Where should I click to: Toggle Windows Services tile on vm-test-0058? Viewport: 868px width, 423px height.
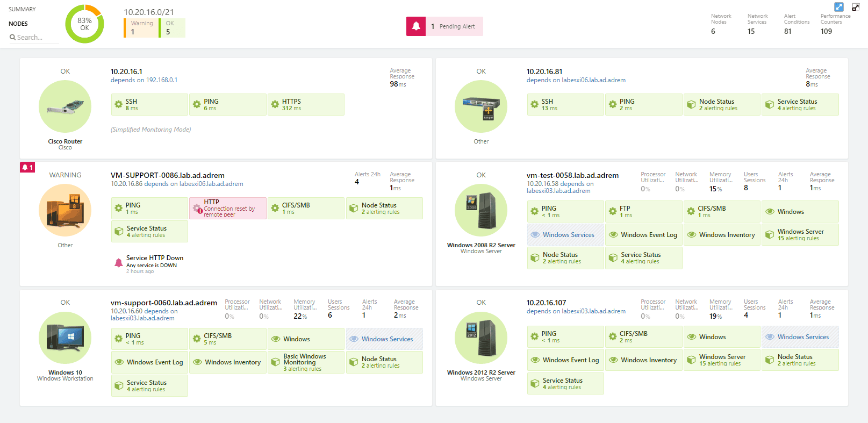tap(565, 235)
